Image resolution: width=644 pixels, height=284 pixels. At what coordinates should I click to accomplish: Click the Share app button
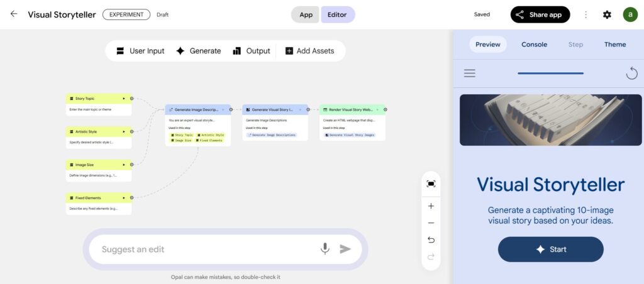point(540,14)
